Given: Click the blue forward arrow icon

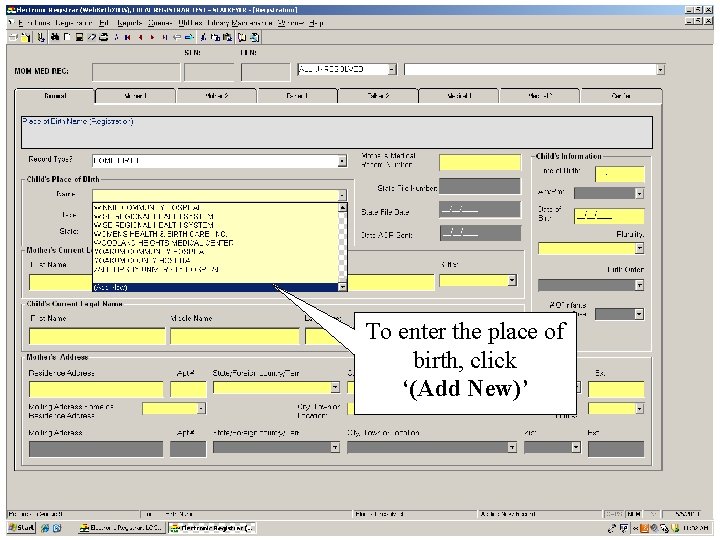Looking at the screenshot, I should click(189, 37).
